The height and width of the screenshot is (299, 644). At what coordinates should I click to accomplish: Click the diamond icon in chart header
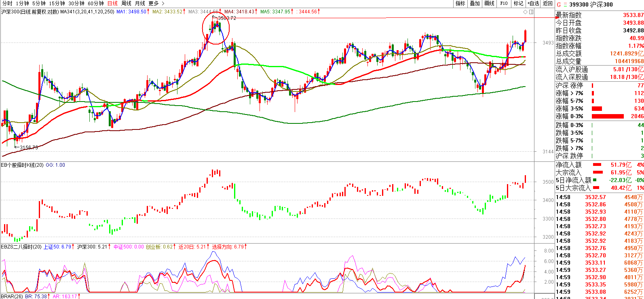pyautogui.click(x=526, y=12)
